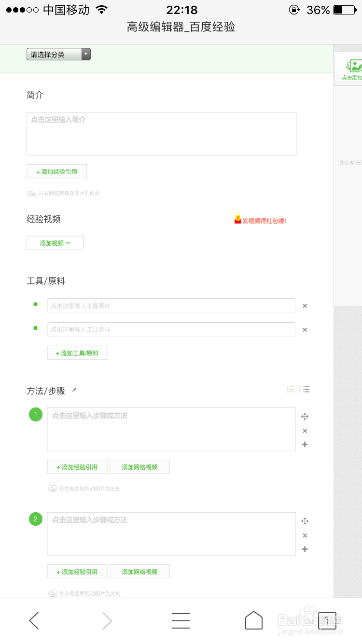Click the move handle icon for step 2

click(305, 521)
